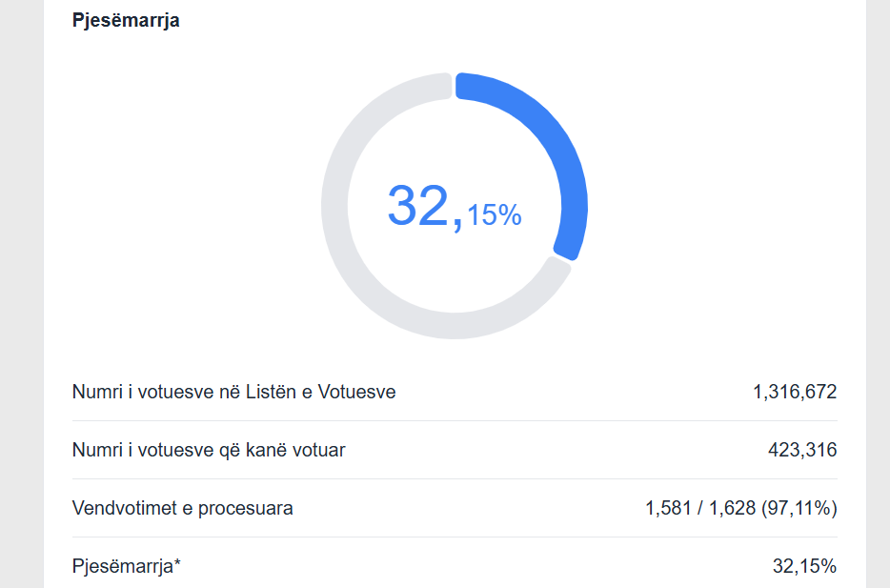Click the large 32 inside the donut

tap(417, 206)
